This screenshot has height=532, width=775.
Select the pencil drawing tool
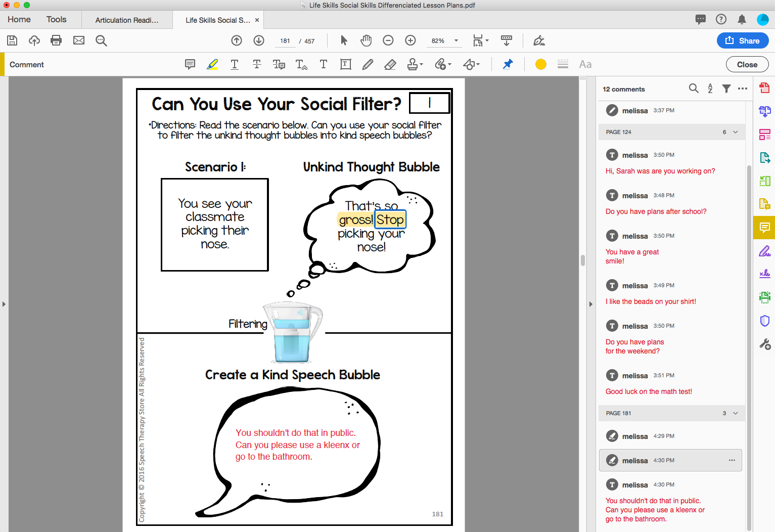point(368,64)
